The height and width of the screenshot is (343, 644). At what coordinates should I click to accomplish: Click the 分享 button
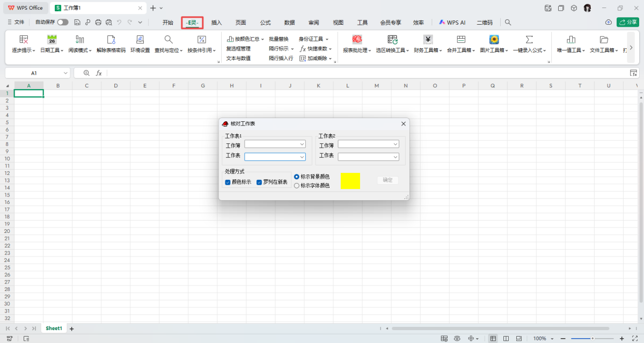coord(627,23)
